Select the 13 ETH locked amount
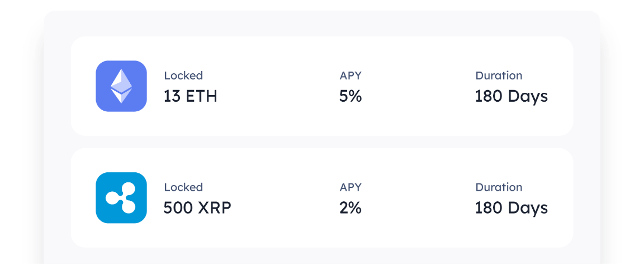 (x=190, y=96)
